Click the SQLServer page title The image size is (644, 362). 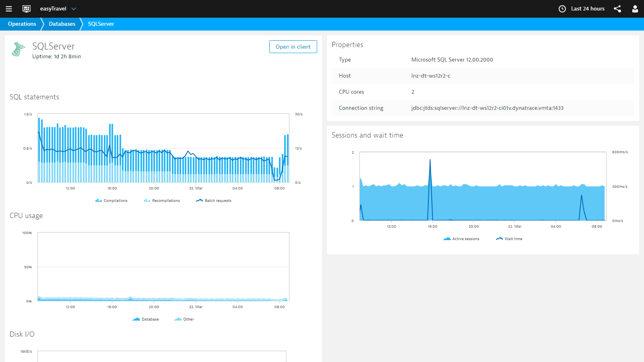(54, 46)
